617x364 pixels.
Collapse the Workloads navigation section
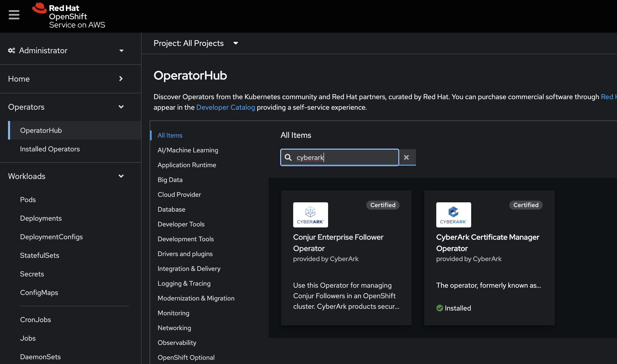point(66,176)
